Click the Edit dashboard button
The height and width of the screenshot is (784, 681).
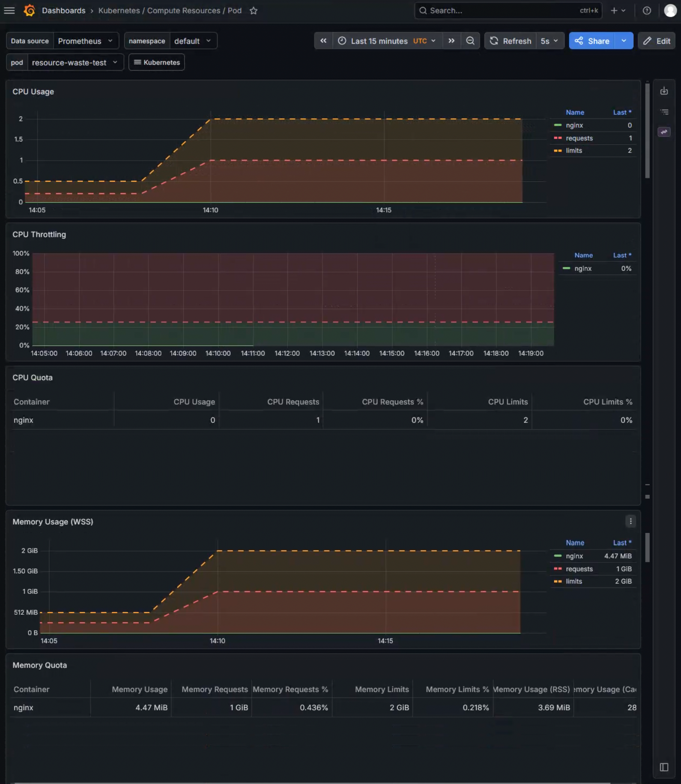pyautogui.click(x=657, y=41)
